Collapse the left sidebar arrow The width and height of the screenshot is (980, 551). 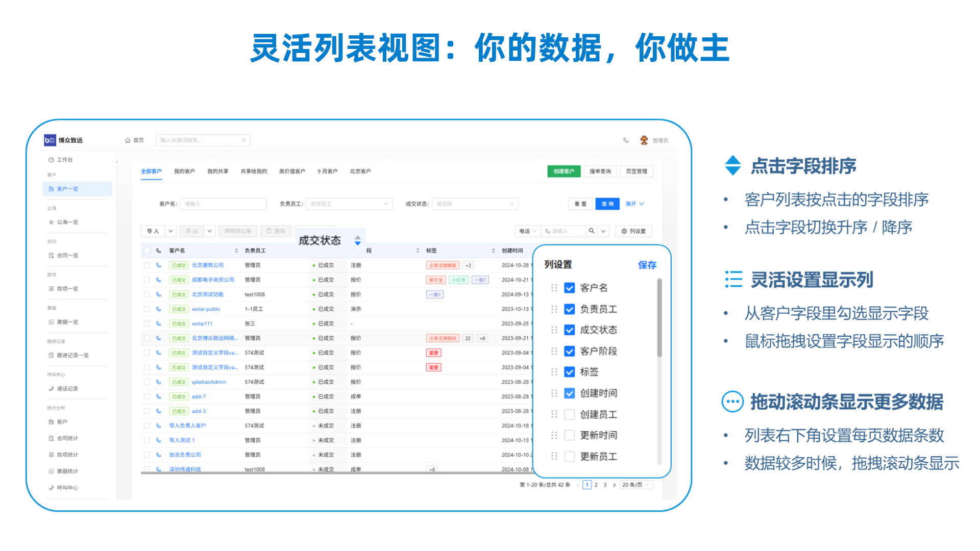coord(117,162)
